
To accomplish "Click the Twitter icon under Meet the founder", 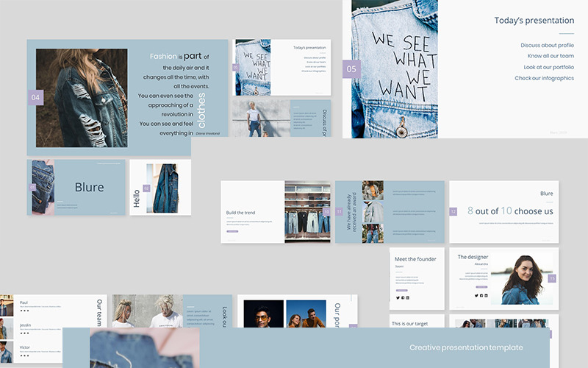I will (x=397, y=297).
